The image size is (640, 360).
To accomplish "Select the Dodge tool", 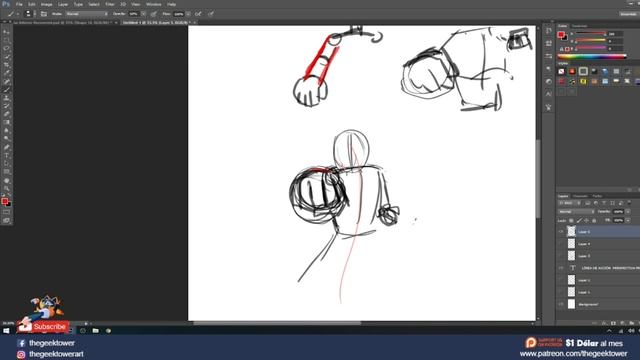I will [x=6, y=139].
